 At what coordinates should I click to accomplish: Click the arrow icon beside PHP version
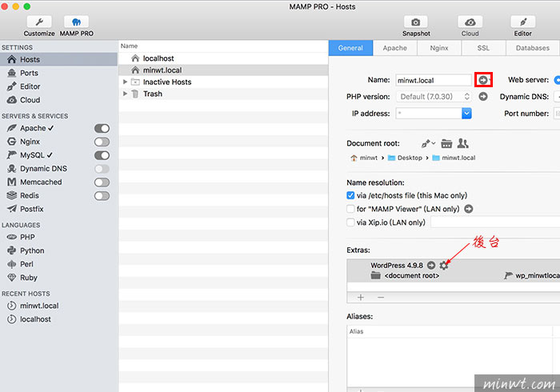[x=483, y=96]
